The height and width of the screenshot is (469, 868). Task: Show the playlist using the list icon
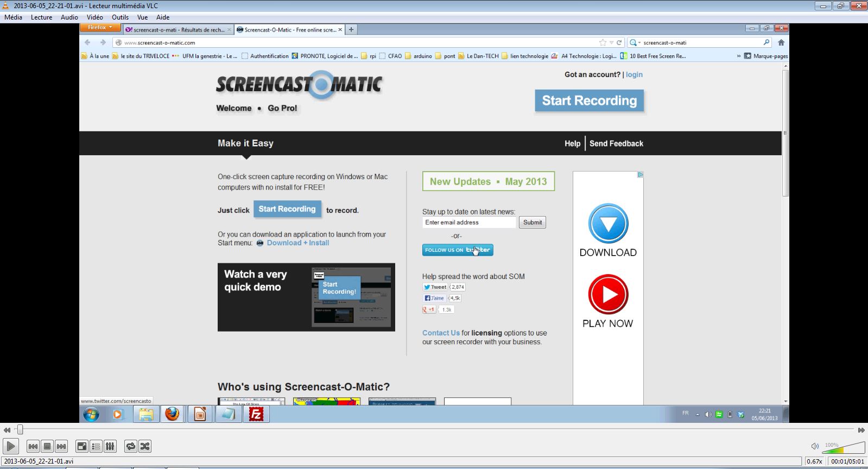click(x=96, y=446)
